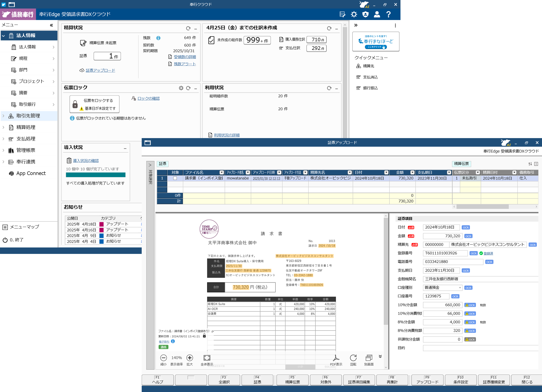
Task: Refresh the 精算状況 panel
Action: pyautogui.click(x=188, y=28)
